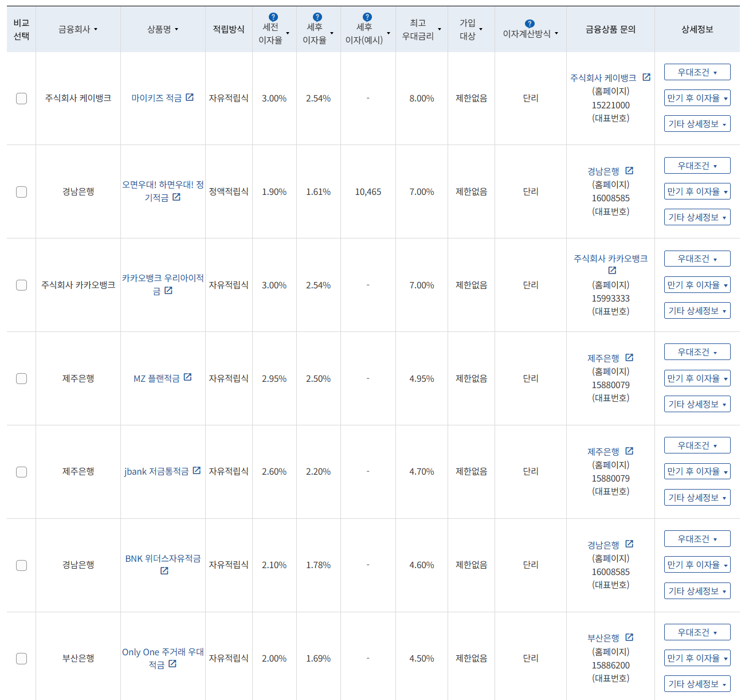Screen dimensions: 745x700
Task: Open homepage icon under 주식회사 카카오뱅크 inquiry
Action: (x=612, y=270)
